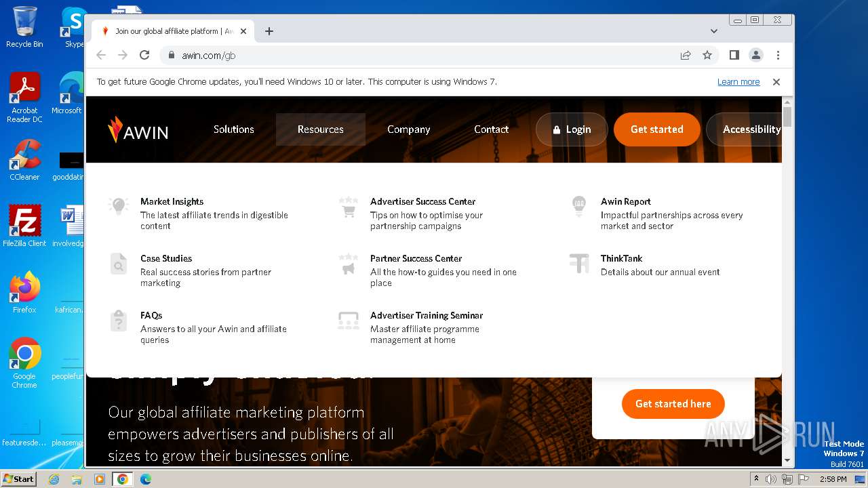
Task: Open the Start menu
Action: tap(19, 479)
